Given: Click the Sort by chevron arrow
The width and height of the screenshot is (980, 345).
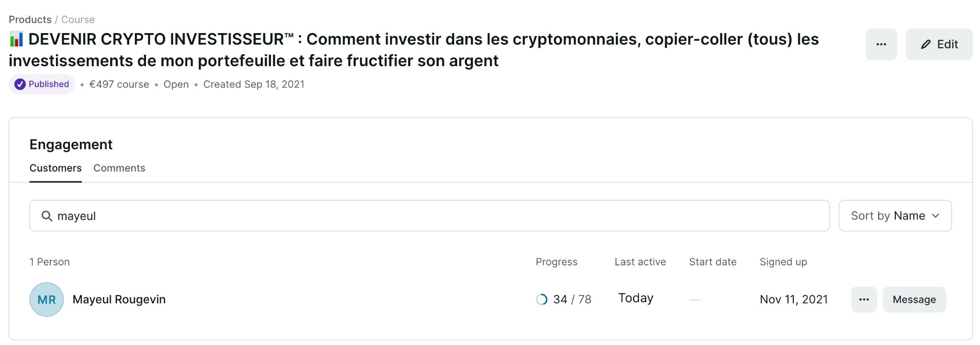Looking at the screenshot, I should point(935,216).
